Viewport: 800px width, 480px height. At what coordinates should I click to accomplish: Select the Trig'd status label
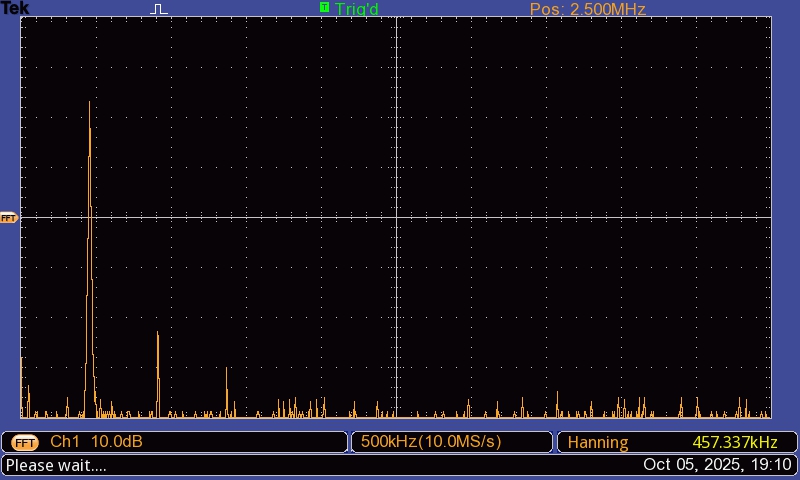[x=357, y=9]
